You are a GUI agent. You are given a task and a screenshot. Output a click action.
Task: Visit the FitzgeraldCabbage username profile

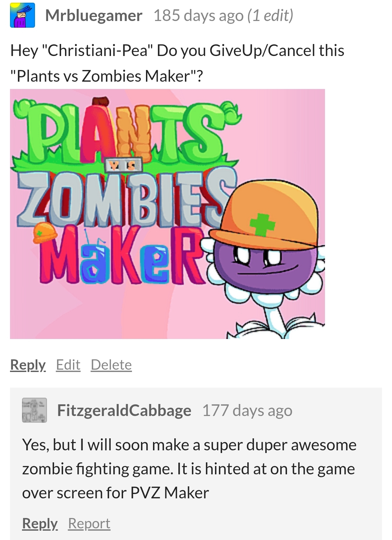(124, 410)
